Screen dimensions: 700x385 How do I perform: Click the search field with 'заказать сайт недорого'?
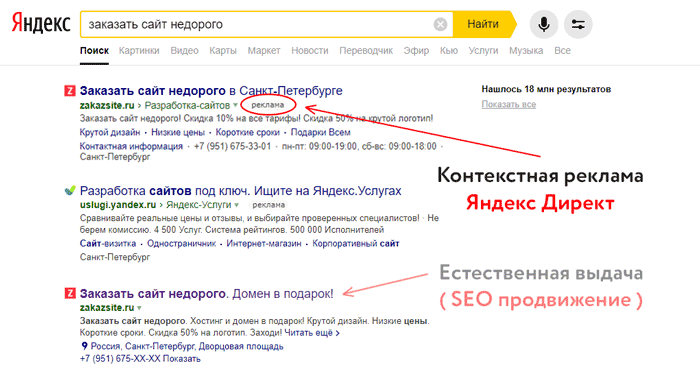[267, 24]
